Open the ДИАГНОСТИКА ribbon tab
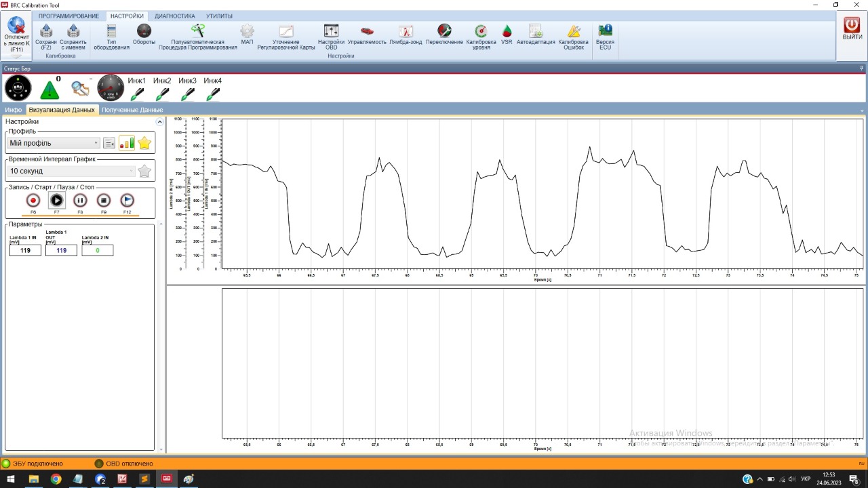868x488 pixels. point(175,16)
